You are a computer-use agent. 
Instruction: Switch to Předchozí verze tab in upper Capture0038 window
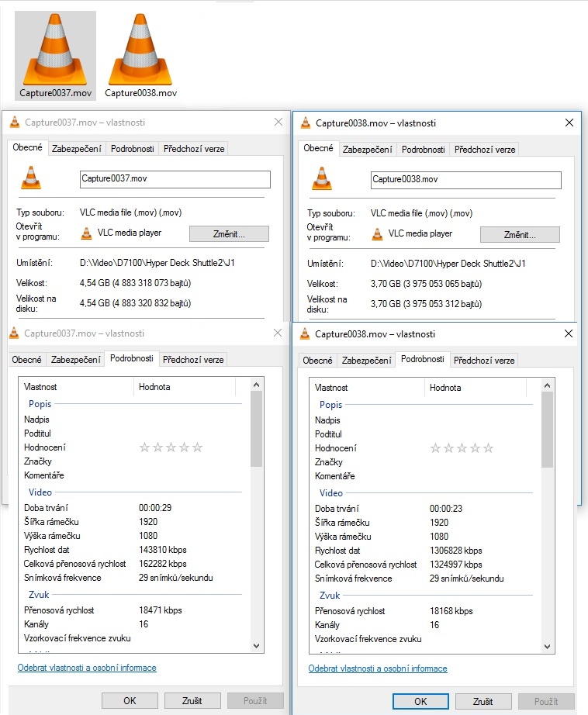(484, 149)
